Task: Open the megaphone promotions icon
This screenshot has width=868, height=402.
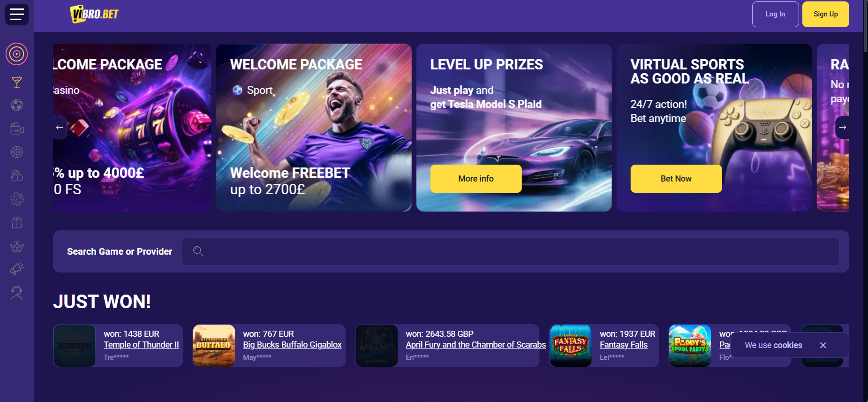Action: (17, 269)
